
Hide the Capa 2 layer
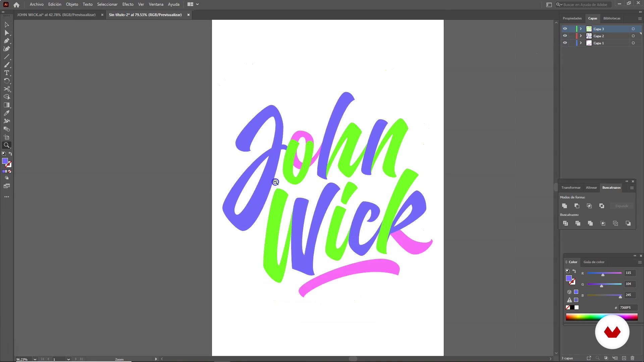coord(565,36)
